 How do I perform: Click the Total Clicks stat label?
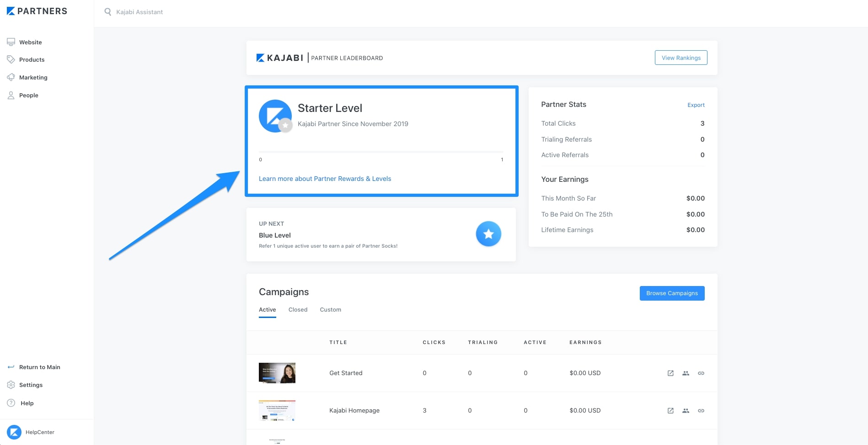tap(558, 123)
